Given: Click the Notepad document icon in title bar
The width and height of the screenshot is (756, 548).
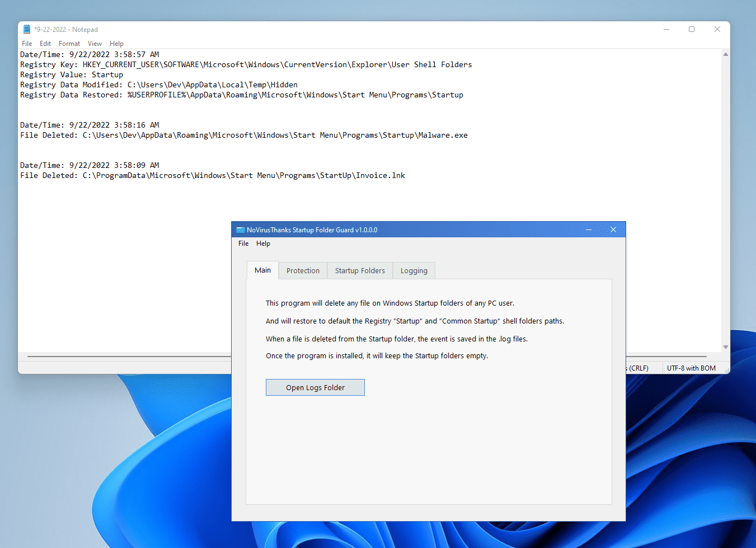Looking at the screenshot, I should (x=26, y=29).
